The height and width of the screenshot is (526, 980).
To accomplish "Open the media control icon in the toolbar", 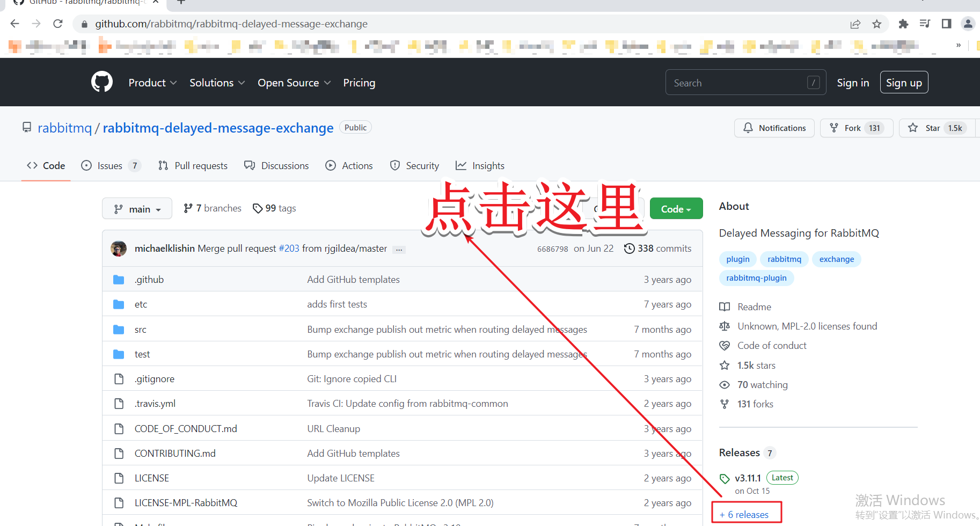I will [x=925, y=24].
